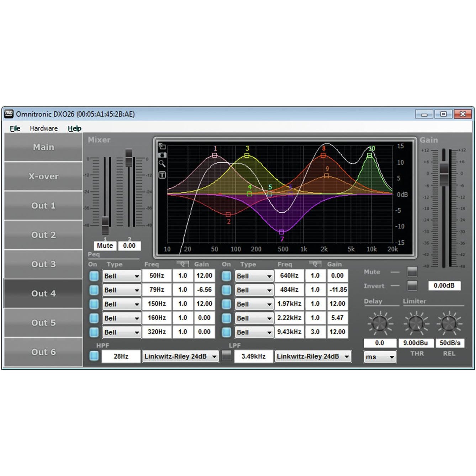476x476 pixels.
Task: Select EQ band 10 handle on graph
Action: (370, 155)
